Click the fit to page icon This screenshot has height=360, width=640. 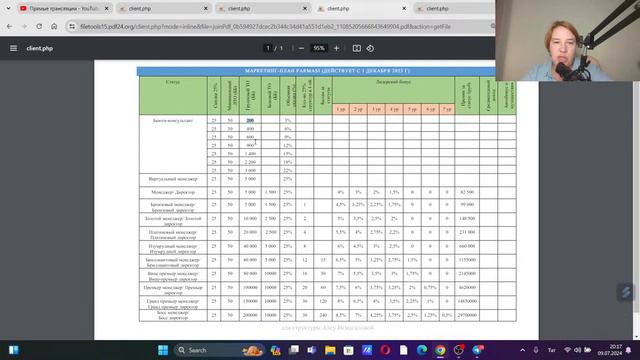[x=357, y=48]
